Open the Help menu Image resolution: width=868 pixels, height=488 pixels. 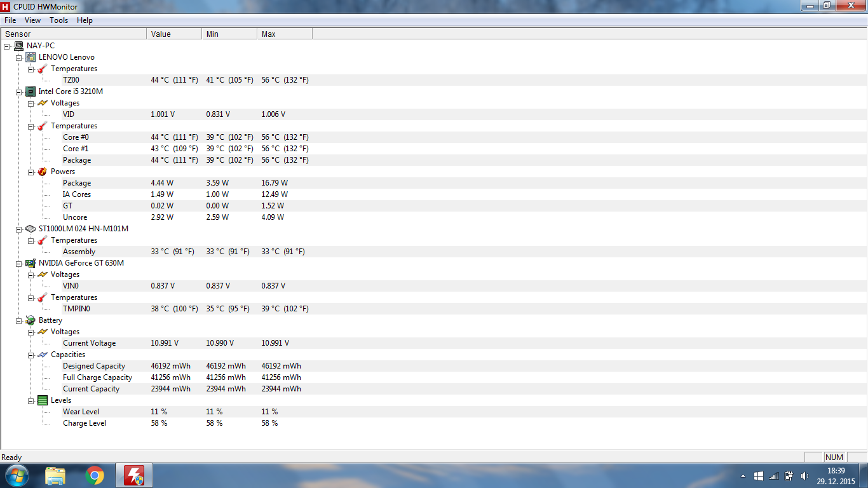(85, 20)
